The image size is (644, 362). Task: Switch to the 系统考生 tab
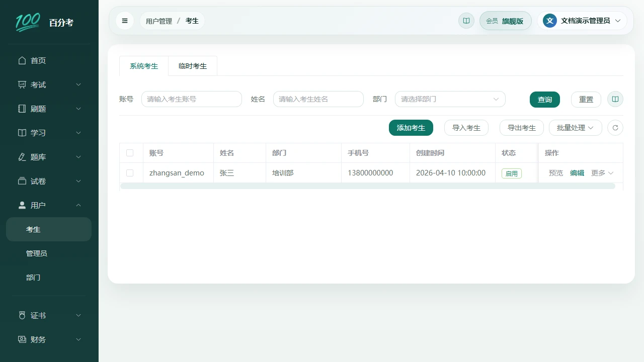point(144,66)
